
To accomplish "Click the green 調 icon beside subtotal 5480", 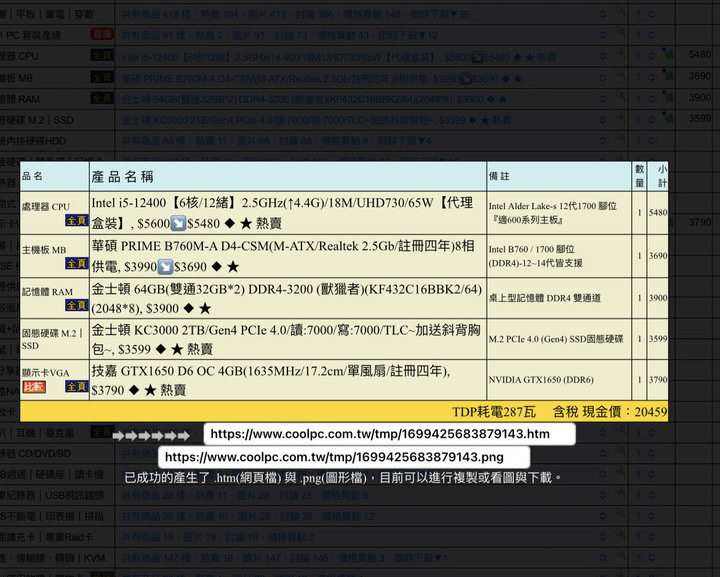I will pyautogui.click(x=668, y=54).
